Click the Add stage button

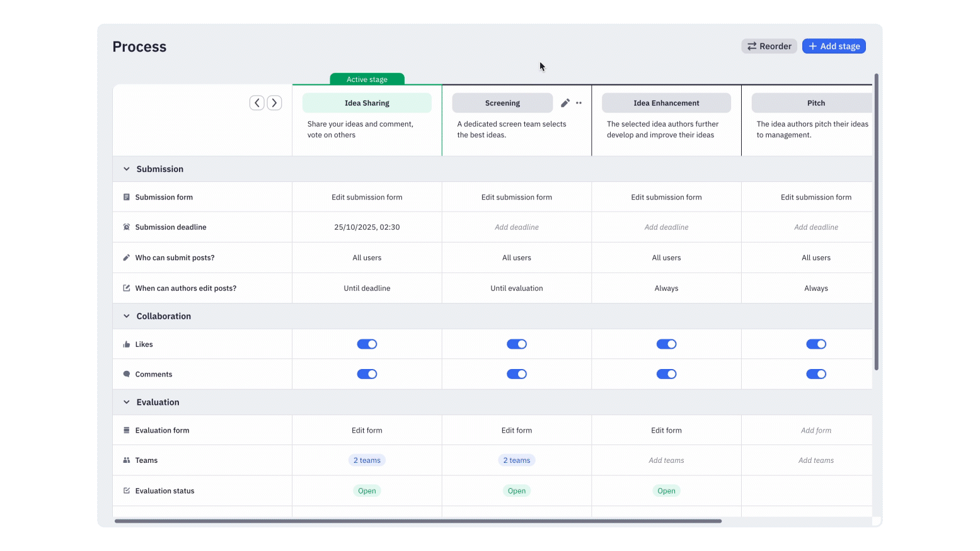pos(834,45)
